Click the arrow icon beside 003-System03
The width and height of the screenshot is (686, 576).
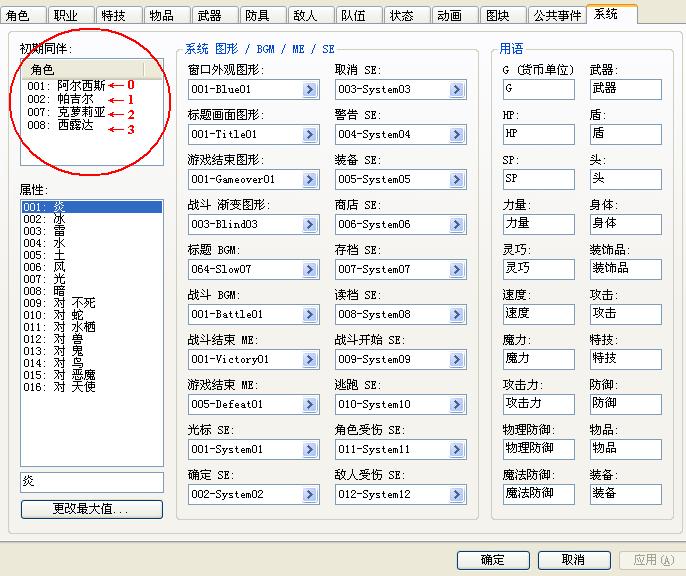(457, 90)
